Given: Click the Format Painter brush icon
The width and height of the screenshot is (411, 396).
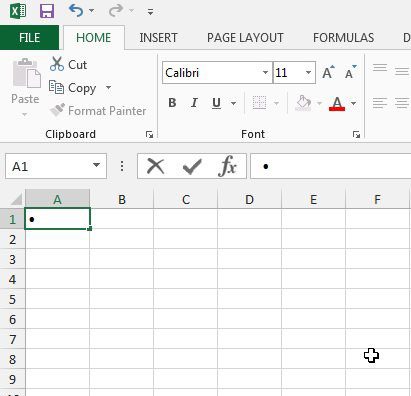Looking at the screenshot, I should (x=57, y=110).
